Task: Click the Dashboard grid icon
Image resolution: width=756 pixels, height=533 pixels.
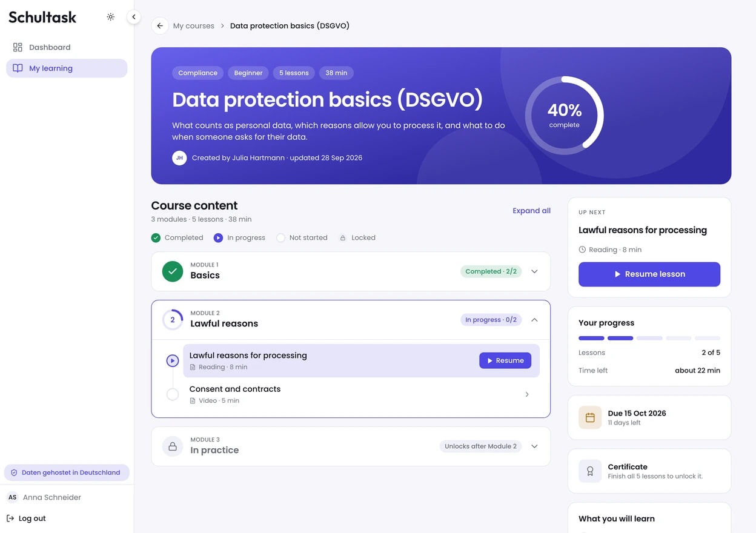Action: [x=18, y=47]
